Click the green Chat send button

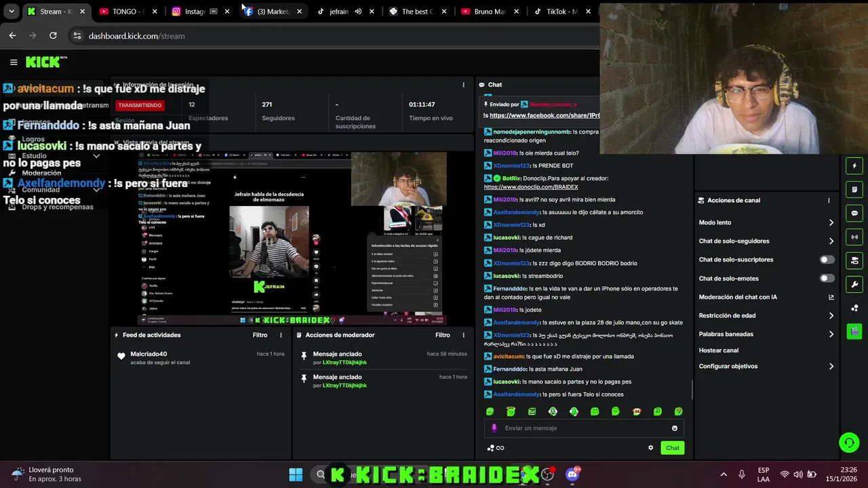pos(673,448)
